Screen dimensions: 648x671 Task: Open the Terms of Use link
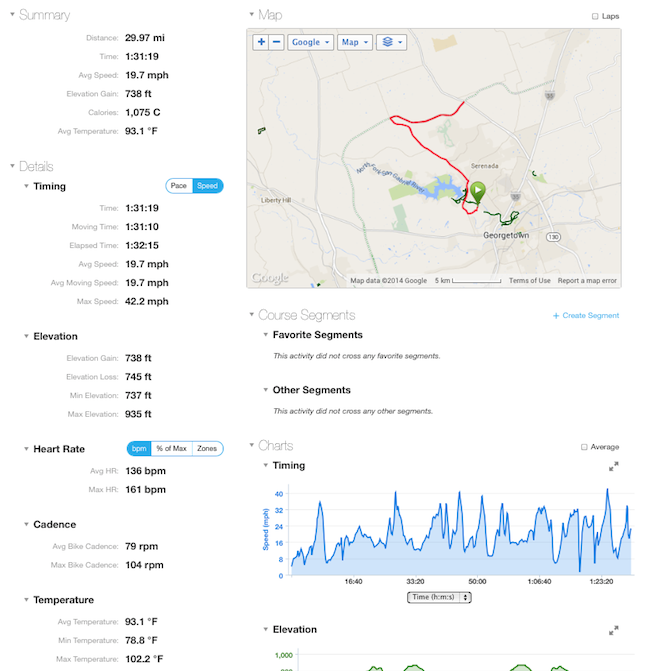point(529,281)
